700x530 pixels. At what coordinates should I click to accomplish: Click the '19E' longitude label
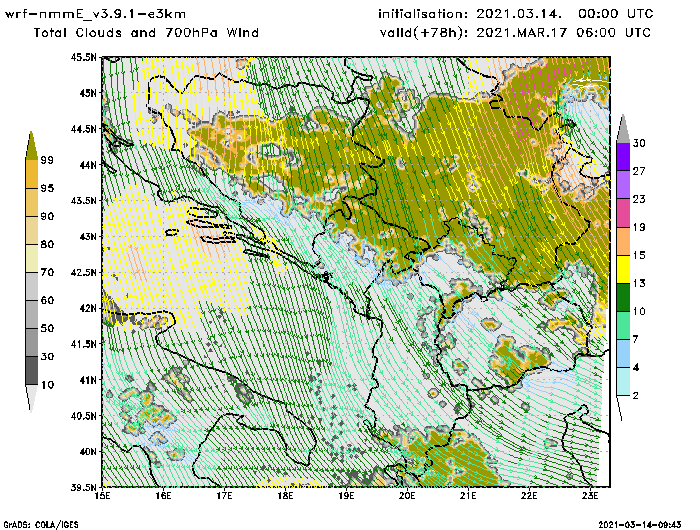346,496
